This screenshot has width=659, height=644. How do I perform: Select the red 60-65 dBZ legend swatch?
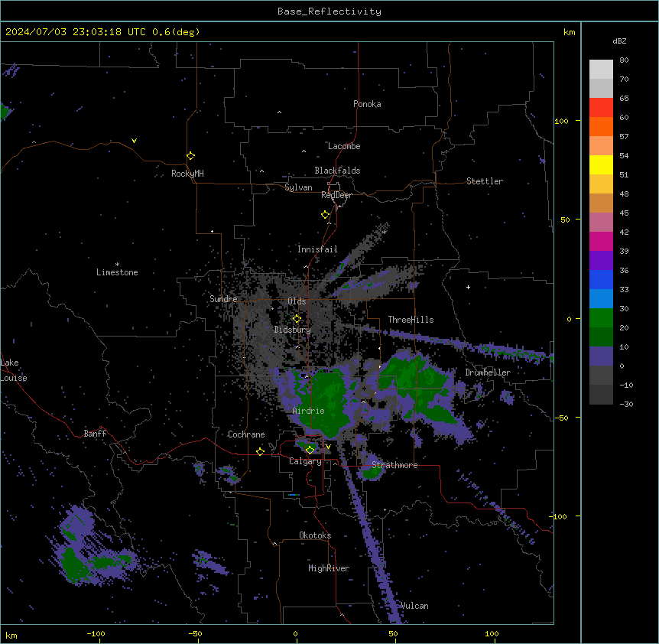[601, 107]
